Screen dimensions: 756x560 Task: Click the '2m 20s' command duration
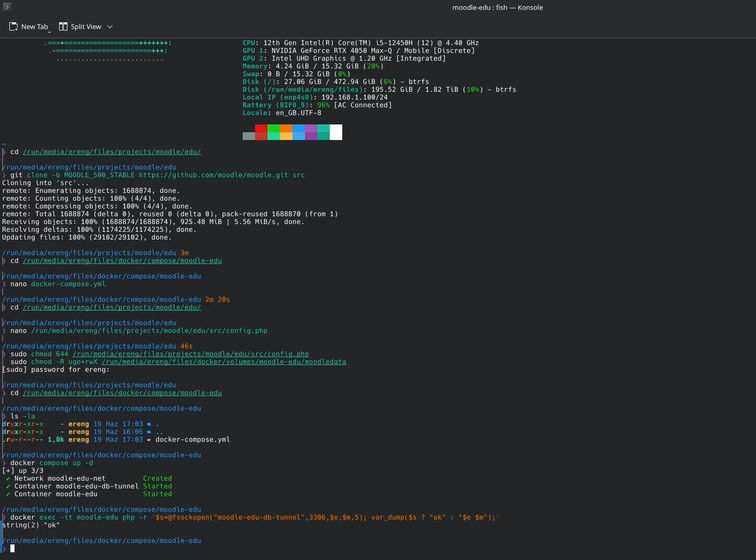click(218, 300)
